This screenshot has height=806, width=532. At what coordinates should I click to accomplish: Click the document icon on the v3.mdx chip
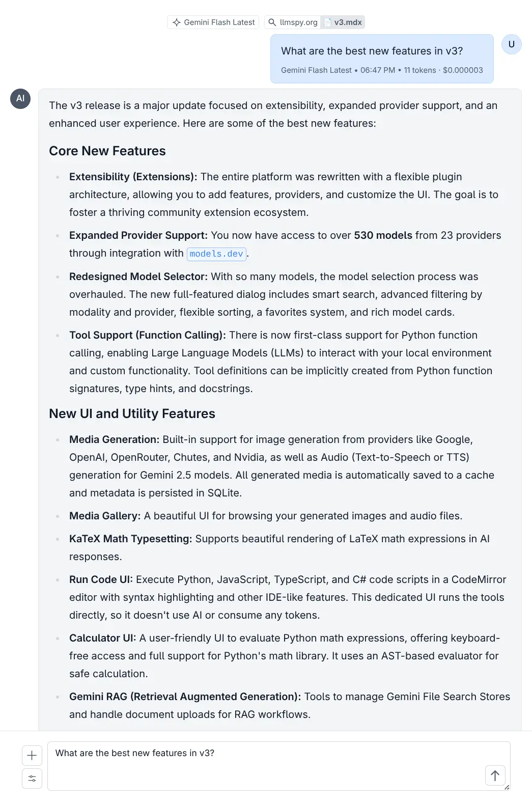point(328,22)
